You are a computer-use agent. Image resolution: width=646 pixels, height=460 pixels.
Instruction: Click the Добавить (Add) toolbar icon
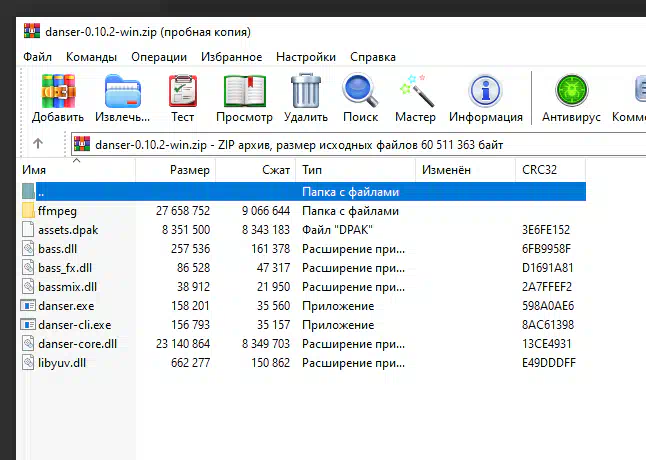click(x=58, y=91)
